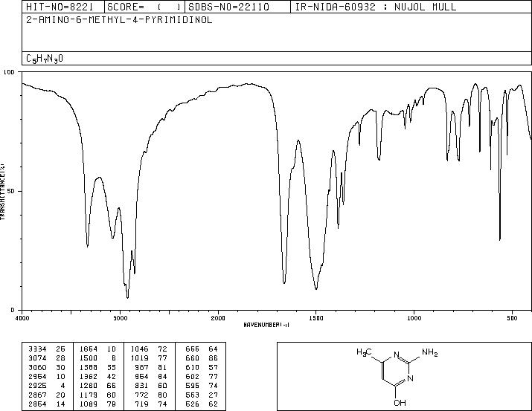The width and height of the screenshot is (532, 411).
Task: Click the 1019 peak value
Action: 139,357
